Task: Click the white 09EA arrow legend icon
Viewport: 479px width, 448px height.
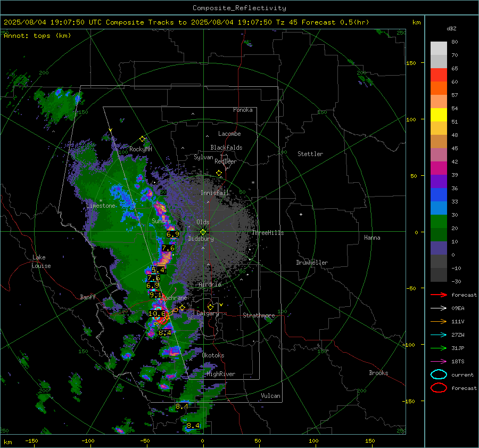Action: pos(439,308)
